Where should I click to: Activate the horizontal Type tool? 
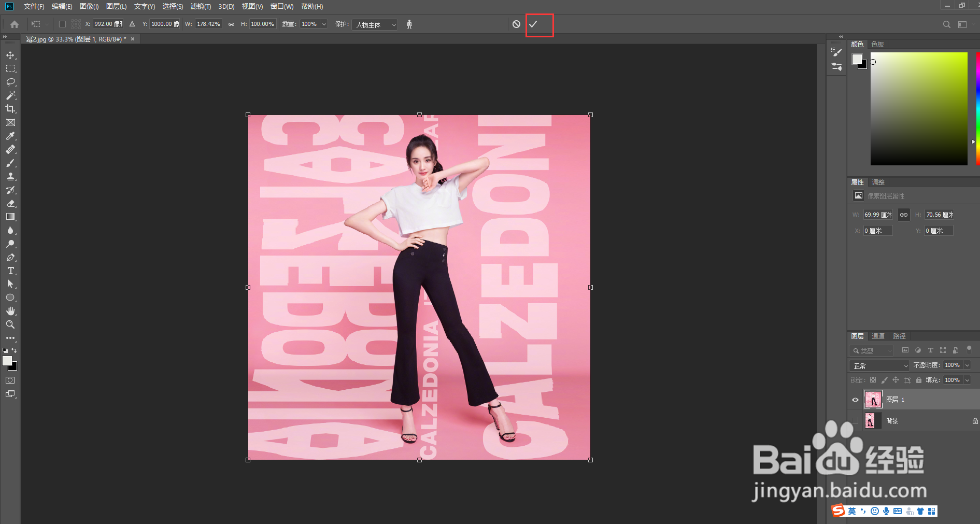(x=10, y=271)
